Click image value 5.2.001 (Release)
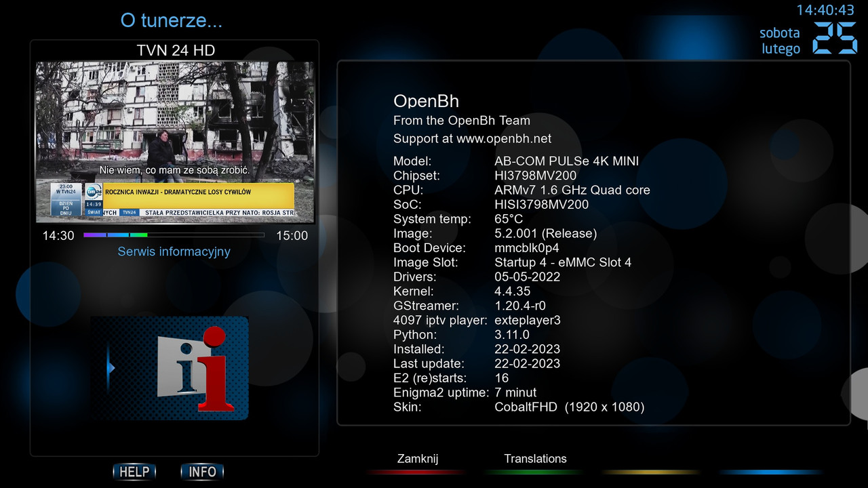The width and height of the screenshot is (868, 488). (x=546, y=234)
